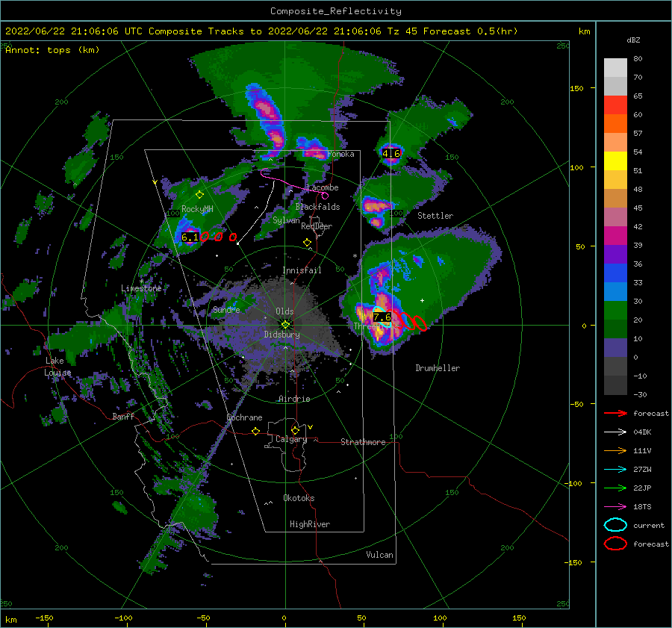Screen dimensions: 672x628
Task: Click the Drumheller city label
Action: [437, 368]
